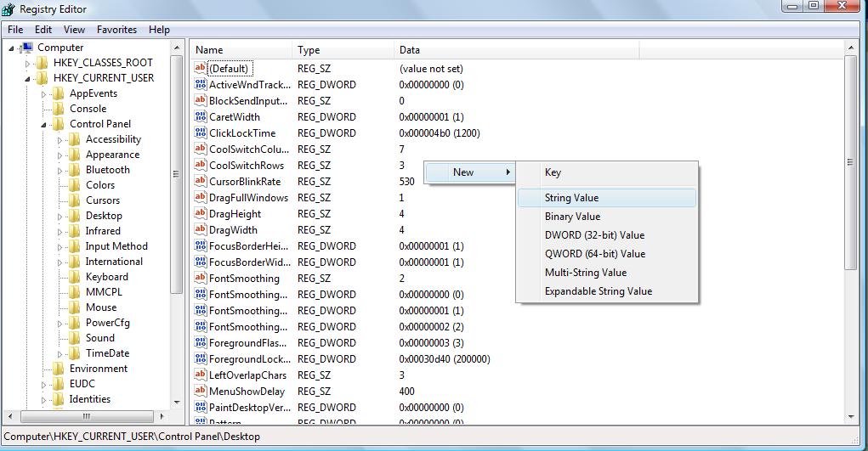Click the string icon beside CursorBlinkRate
The height and width of the screenshot is (451, 868).
[x=201, y=181]
